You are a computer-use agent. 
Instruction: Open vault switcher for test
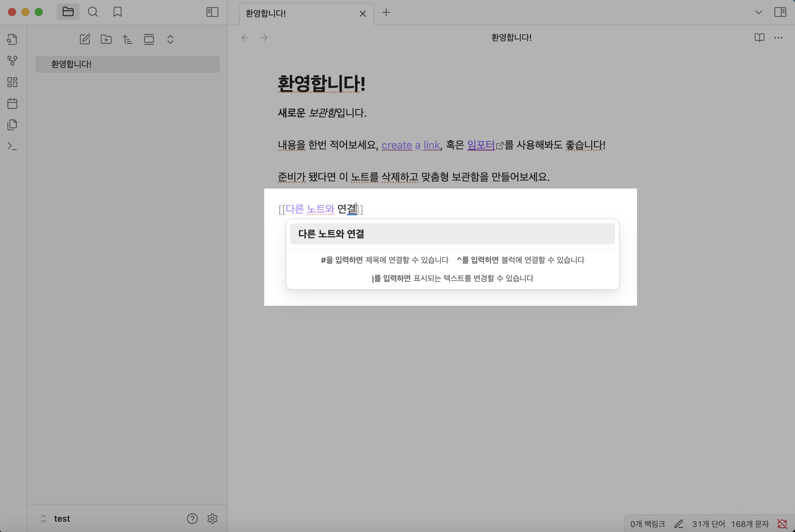coord(55,518)
